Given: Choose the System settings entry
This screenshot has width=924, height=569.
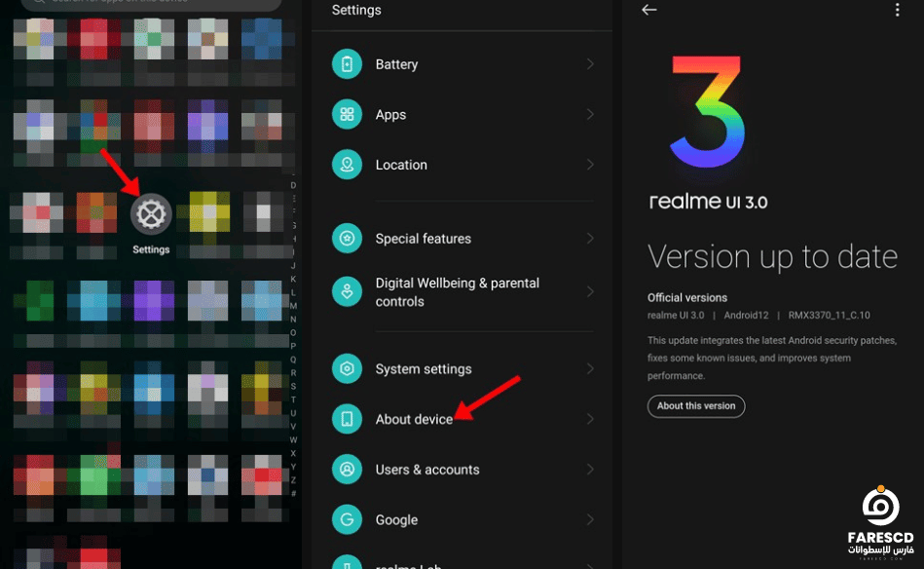Looking at the screenshot, I should 462,368.
